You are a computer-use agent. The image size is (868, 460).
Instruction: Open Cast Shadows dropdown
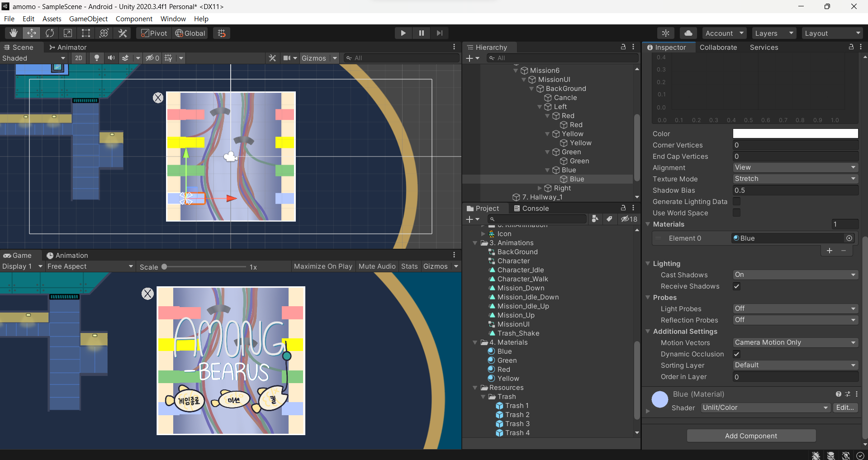[795, 275]
